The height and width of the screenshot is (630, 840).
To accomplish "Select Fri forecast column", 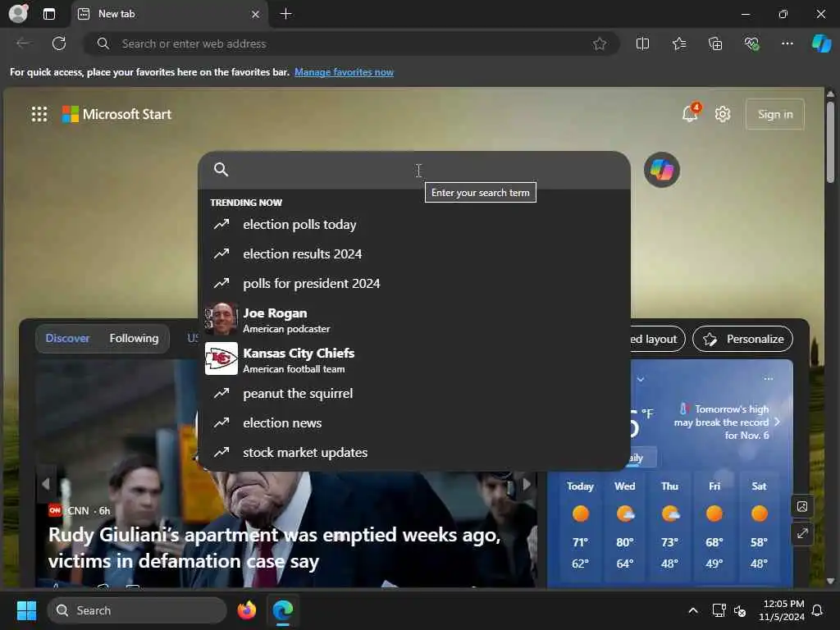I will (714, 527).
